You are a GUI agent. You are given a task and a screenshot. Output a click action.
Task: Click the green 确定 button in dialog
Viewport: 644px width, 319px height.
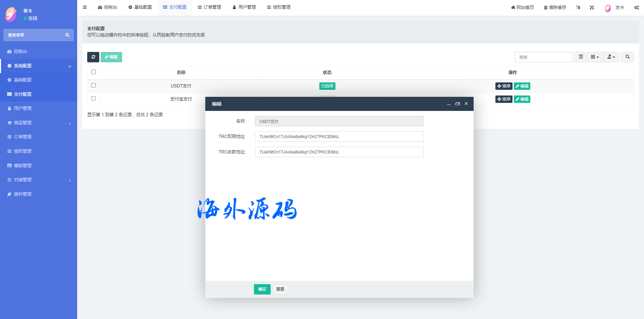pyautogui.click(x=262, y=289)
